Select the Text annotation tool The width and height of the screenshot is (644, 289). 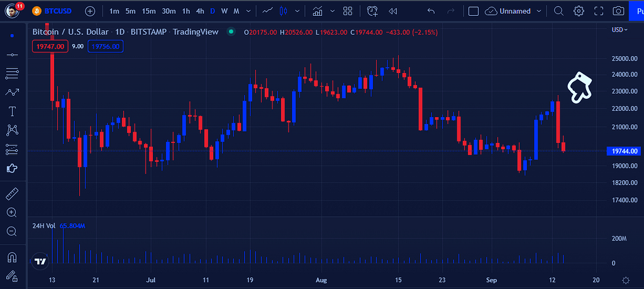[x=12, y=111]
